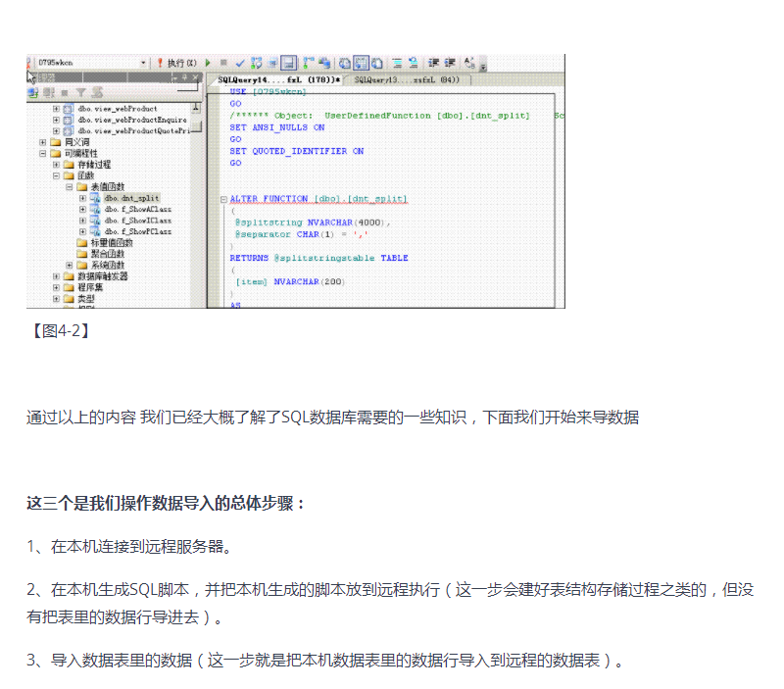
Task: Click the blue checkmark parse icon
Action: tap(240, 63)
